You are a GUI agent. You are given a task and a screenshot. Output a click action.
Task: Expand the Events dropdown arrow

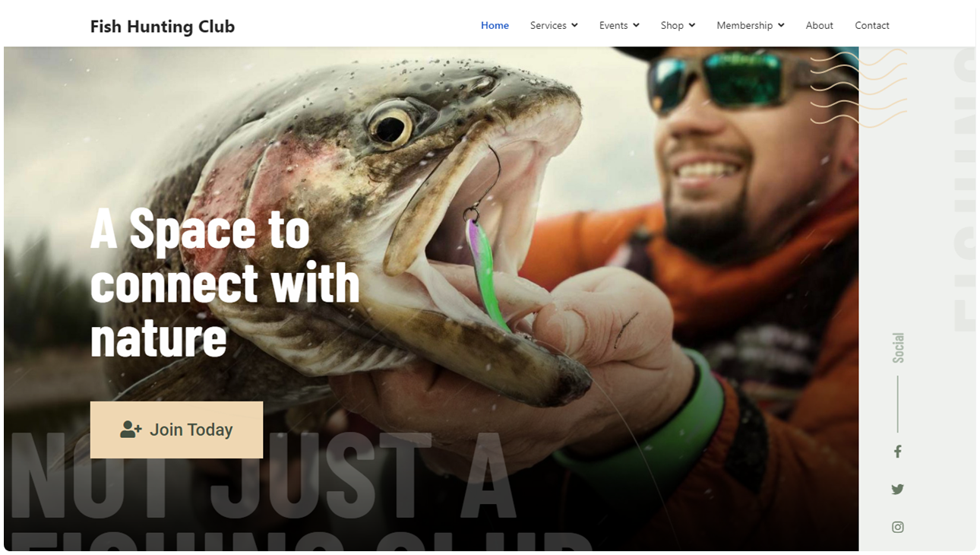[636, 25]
